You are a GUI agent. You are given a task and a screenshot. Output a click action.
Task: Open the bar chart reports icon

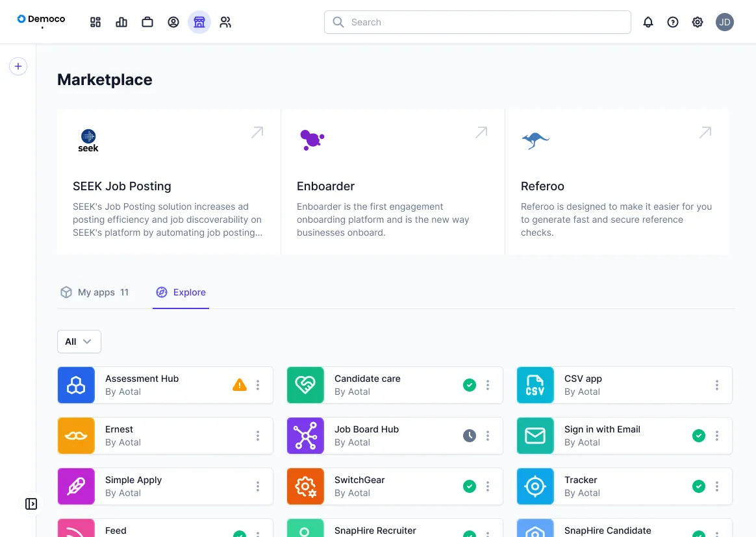coord(121,22)
